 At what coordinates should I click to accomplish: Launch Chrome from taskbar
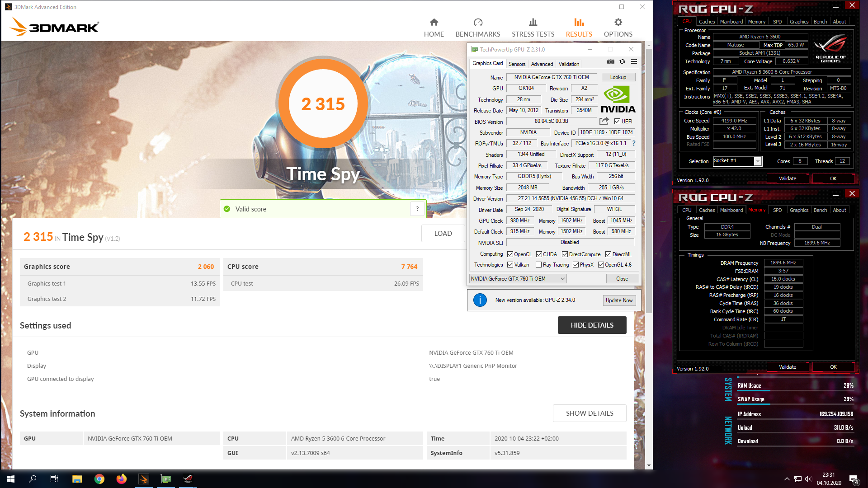click(x=99, y=479)
